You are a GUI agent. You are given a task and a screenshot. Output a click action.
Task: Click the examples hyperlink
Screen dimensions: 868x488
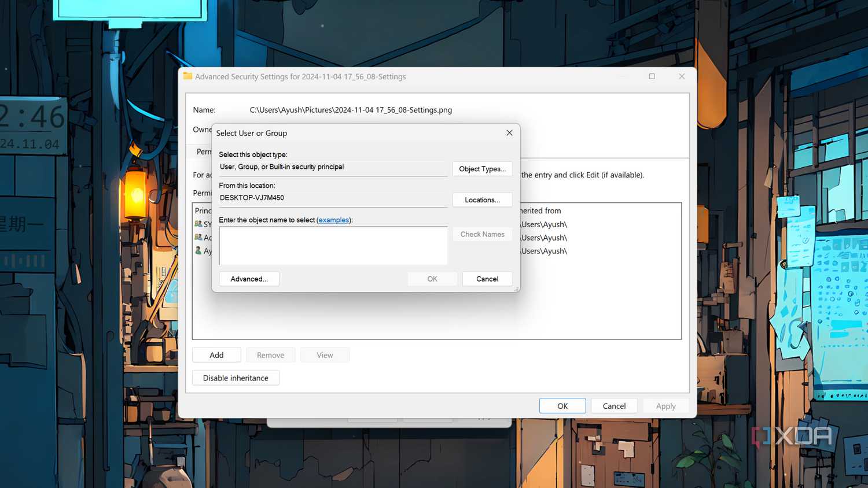(x=334, y=220)
